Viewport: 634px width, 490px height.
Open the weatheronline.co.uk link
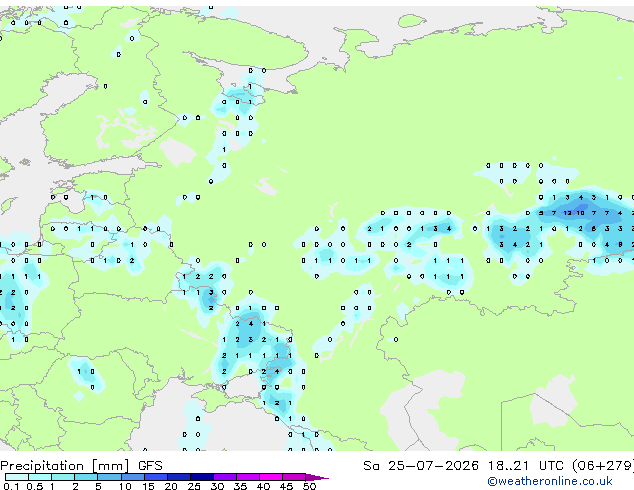[550, 481]
